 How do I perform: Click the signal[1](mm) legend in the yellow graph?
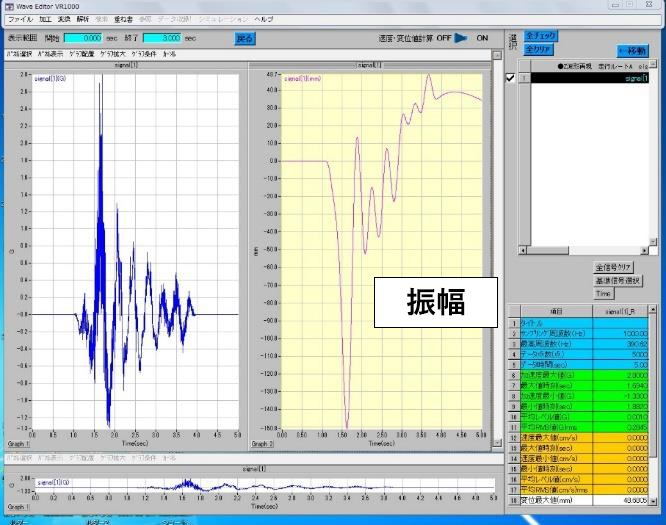tap(302, 79)
